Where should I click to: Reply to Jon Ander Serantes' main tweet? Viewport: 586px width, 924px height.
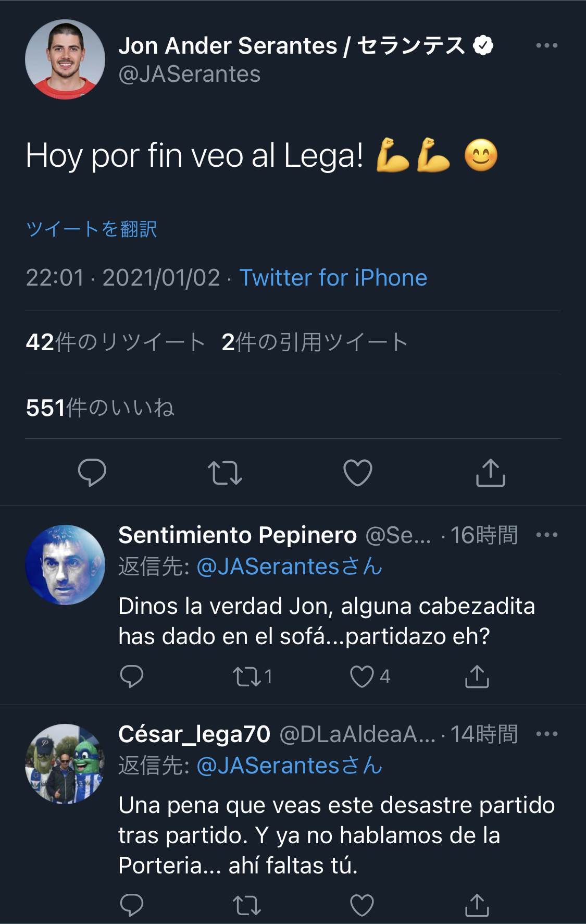(92, 473)
